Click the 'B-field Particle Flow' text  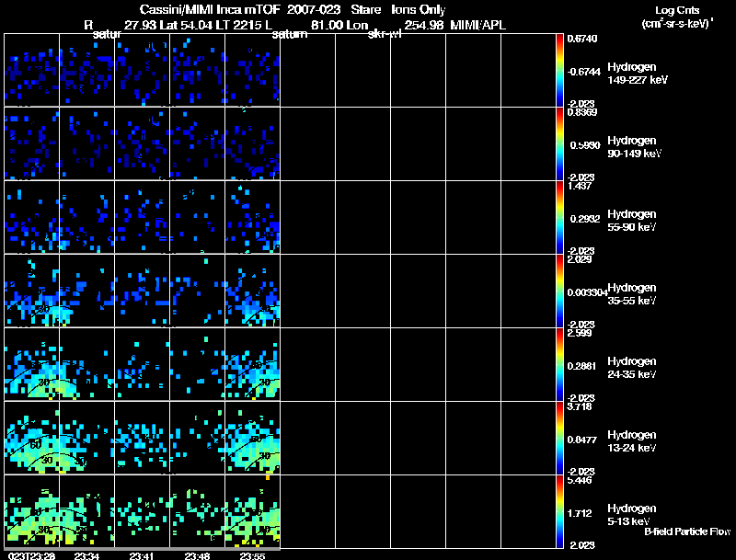pos(687,531)
